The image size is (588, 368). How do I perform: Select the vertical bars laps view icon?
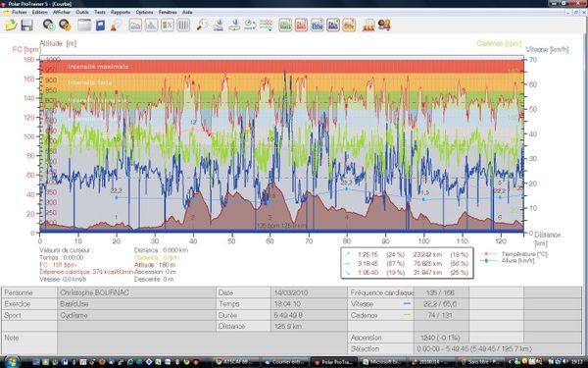coord(183,26)
